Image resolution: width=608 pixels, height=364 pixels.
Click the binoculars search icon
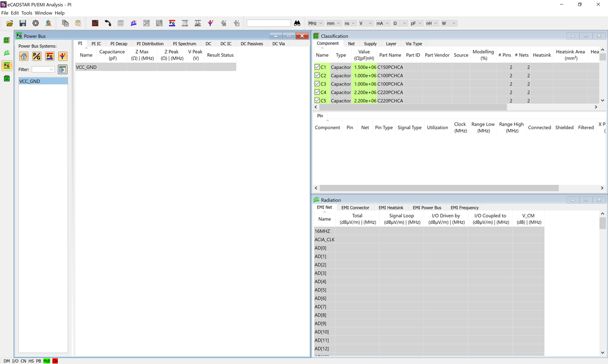point(297,23)
